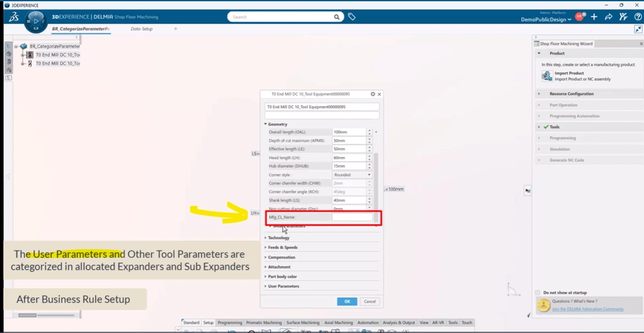This screenshot has height=333, width=644.
Task: Expand the Resource Configuration wizard step
Action: pyautogui.click(x=539, y=94)
